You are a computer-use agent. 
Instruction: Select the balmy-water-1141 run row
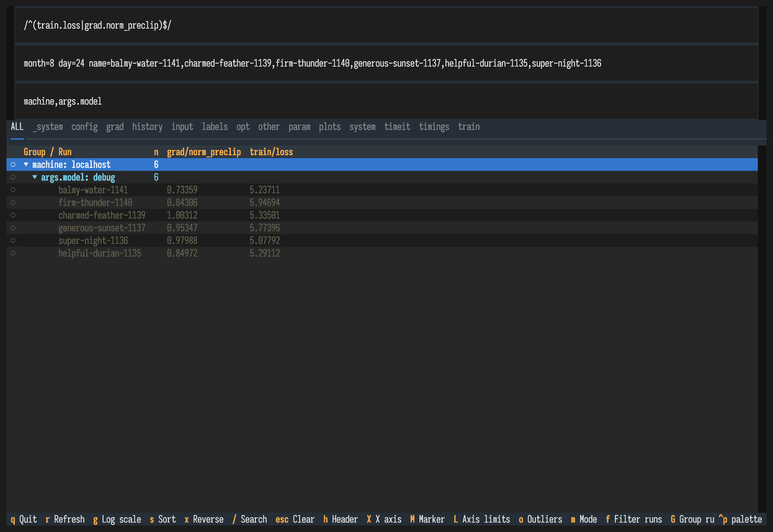click(x=382, y=190)
